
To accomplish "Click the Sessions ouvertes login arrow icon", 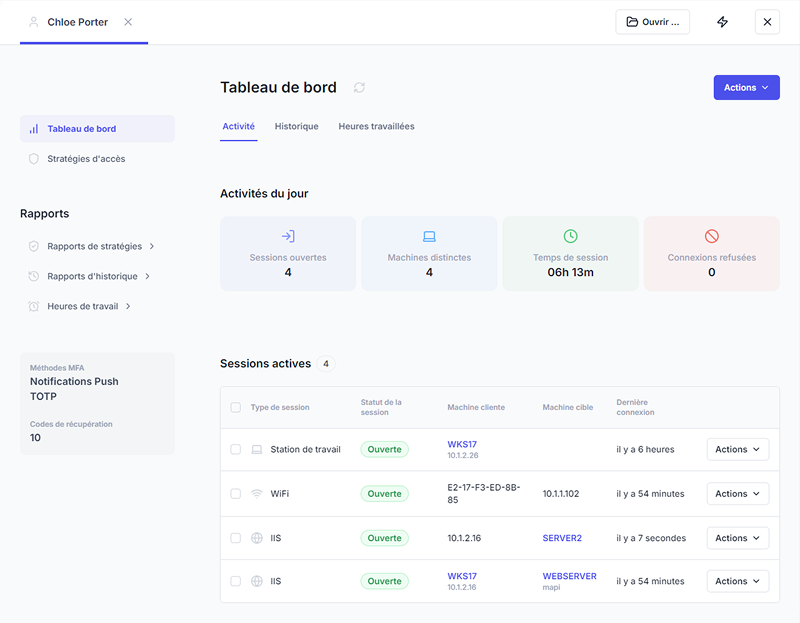I will (288, 236).
